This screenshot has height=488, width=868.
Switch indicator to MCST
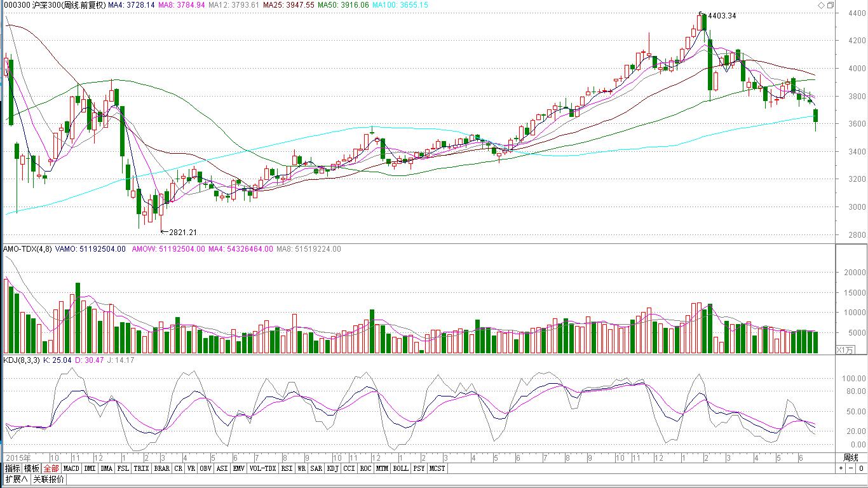pyautogui.click(x=437, y=468)
